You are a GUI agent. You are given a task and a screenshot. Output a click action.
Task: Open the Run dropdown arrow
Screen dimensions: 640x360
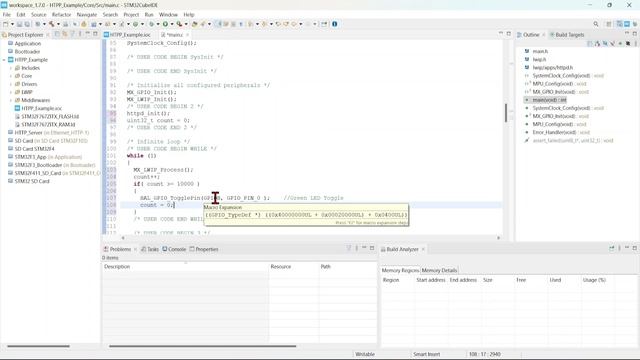pos(171,24)
